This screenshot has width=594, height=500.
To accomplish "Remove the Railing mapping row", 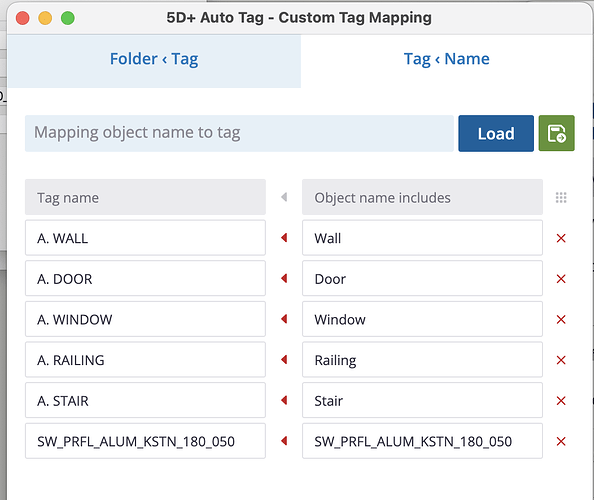I will [561, 360].
